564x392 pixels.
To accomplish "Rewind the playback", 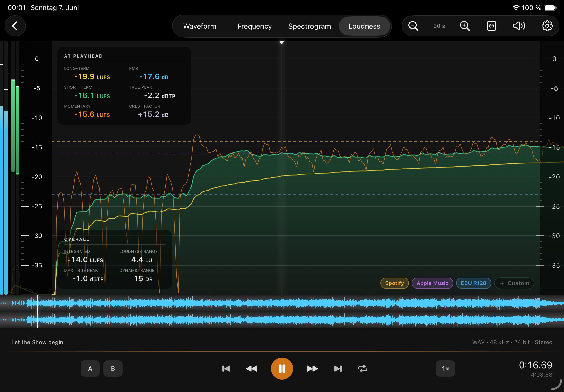I will pos(251,369).
